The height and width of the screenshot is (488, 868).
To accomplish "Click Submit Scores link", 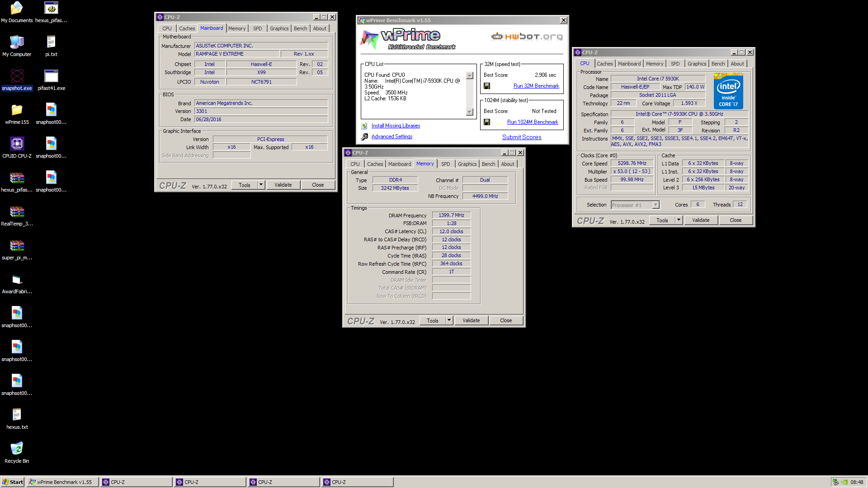I will point(522,137).
